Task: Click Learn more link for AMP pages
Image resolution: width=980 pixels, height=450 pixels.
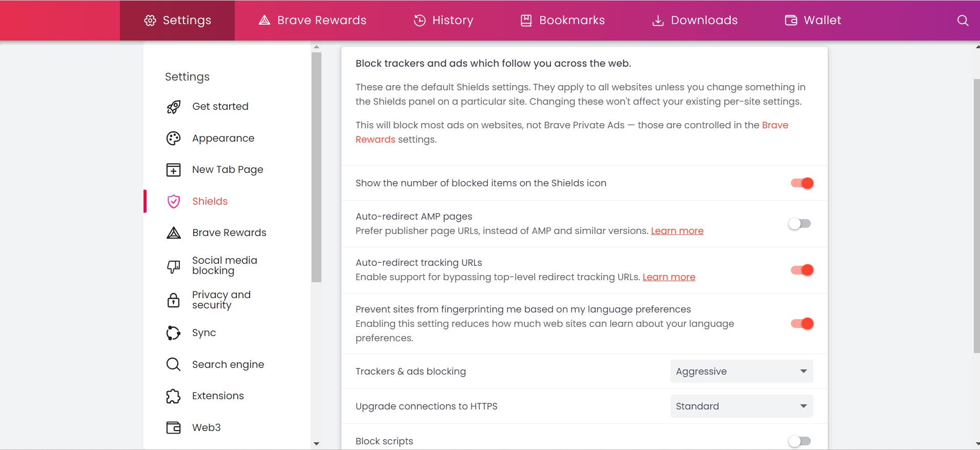Action: 677,231
